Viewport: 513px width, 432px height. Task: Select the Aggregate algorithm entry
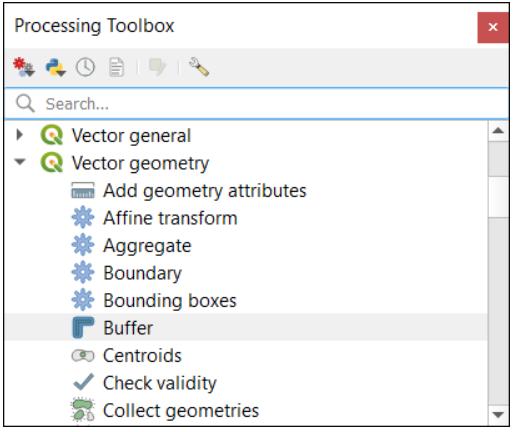[x=147, y=246]
